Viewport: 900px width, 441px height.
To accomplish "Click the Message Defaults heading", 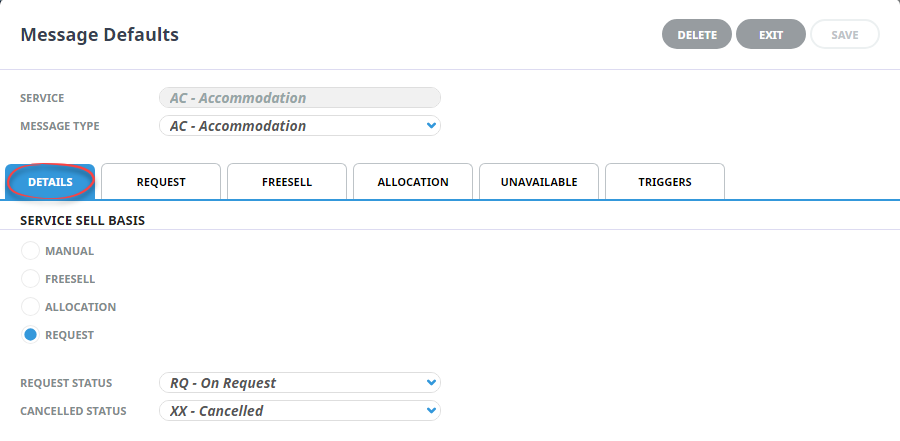I will [x=99, y=34].
